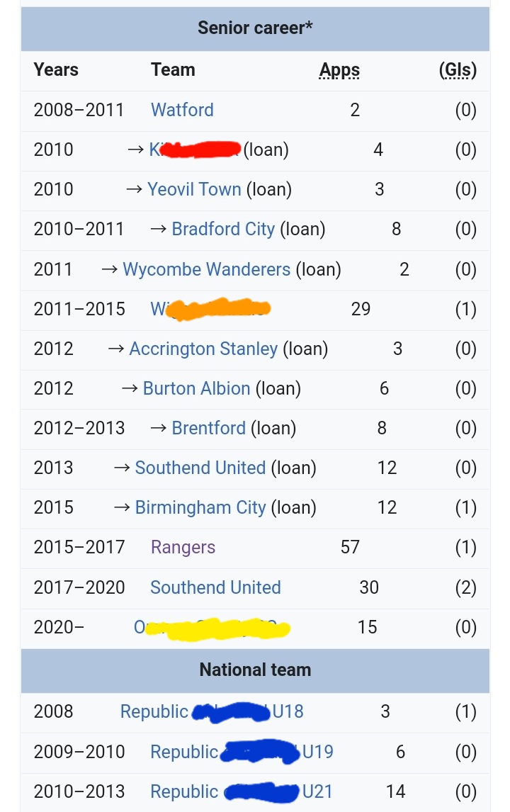The height and width of the screenshot is (812, 510).
Task: Click the Rangers team link
Action: (183, 547)
